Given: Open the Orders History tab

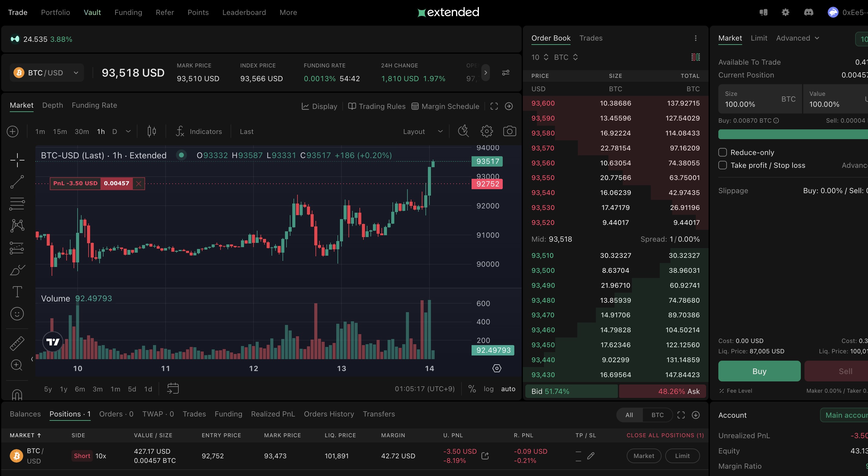Looking at the screenshot, I should (x=329, y=414).
